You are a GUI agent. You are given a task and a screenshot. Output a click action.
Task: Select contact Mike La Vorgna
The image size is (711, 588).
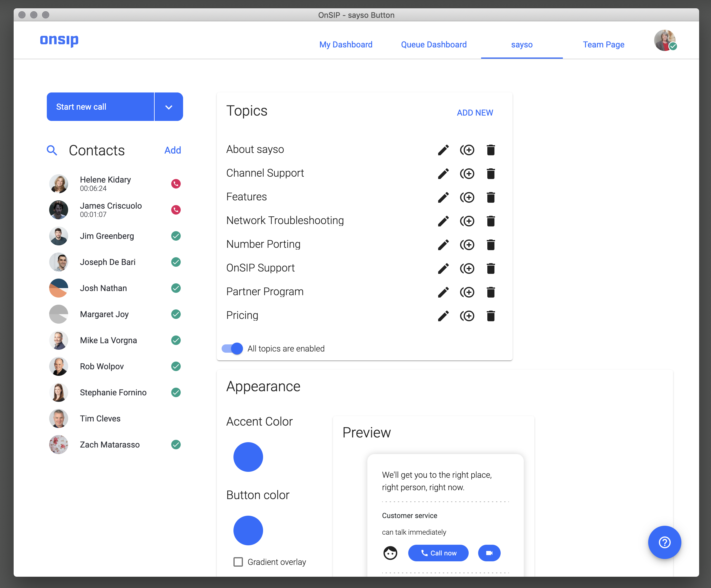[115, 340]
